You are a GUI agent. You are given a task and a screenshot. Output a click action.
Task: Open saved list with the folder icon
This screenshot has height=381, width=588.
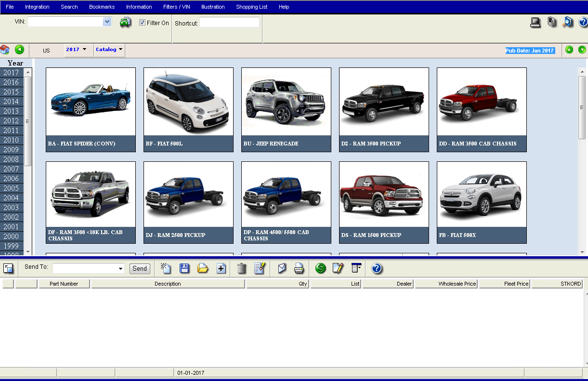(203, 268)
